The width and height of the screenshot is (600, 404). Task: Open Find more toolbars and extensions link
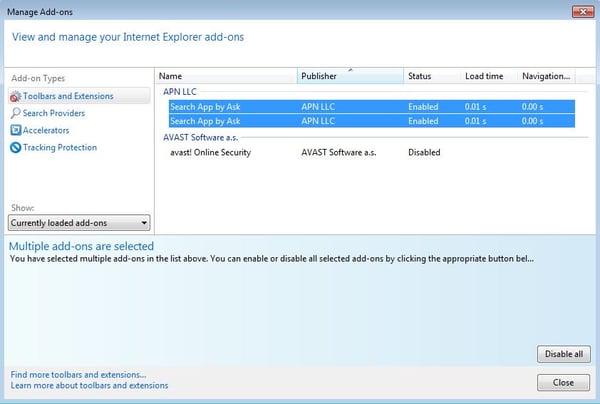[x=78, y=375]
